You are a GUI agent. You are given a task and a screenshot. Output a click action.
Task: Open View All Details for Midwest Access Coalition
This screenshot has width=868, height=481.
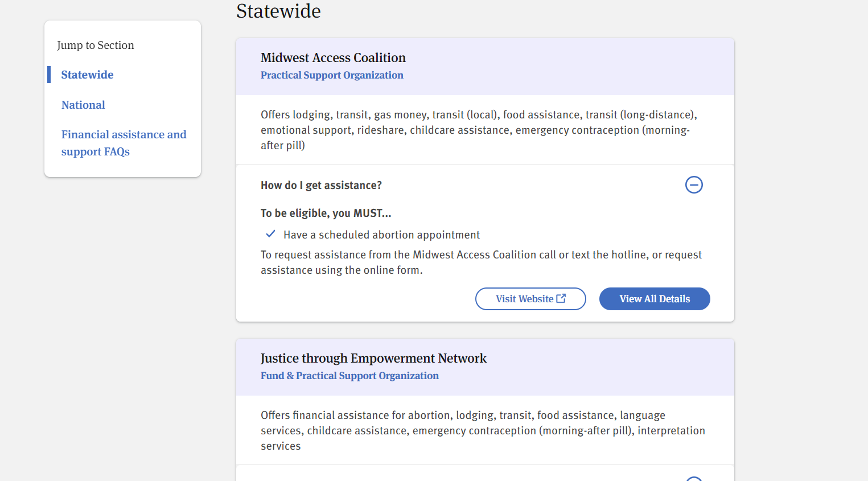coord(654,298)
